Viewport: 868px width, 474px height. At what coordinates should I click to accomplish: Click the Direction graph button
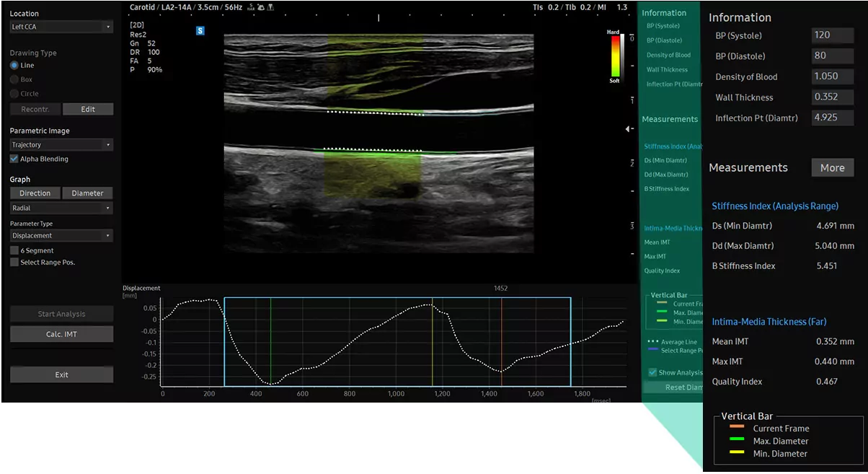35,193
